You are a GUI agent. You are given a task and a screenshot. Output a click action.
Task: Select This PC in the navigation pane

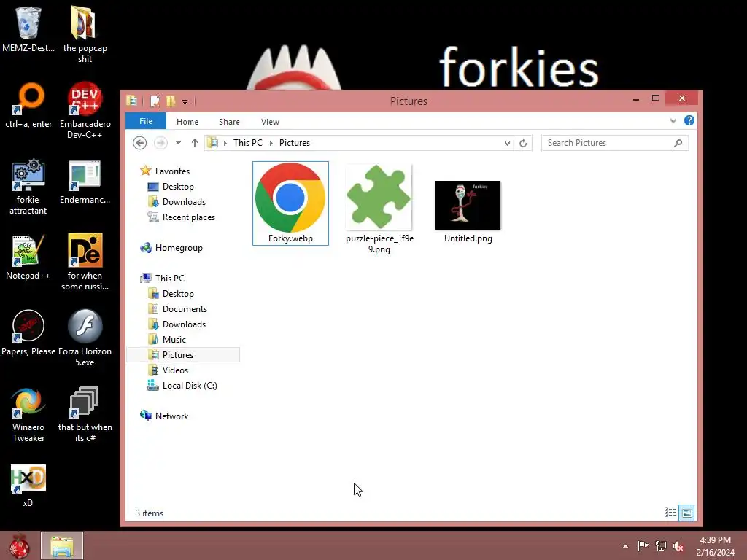tap(162, 278)
